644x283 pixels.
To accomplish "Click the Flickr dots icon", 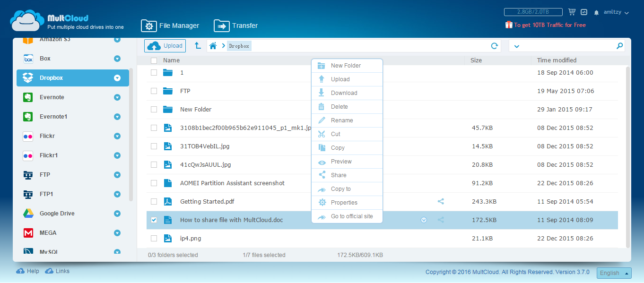I will [x=28, y=136].
